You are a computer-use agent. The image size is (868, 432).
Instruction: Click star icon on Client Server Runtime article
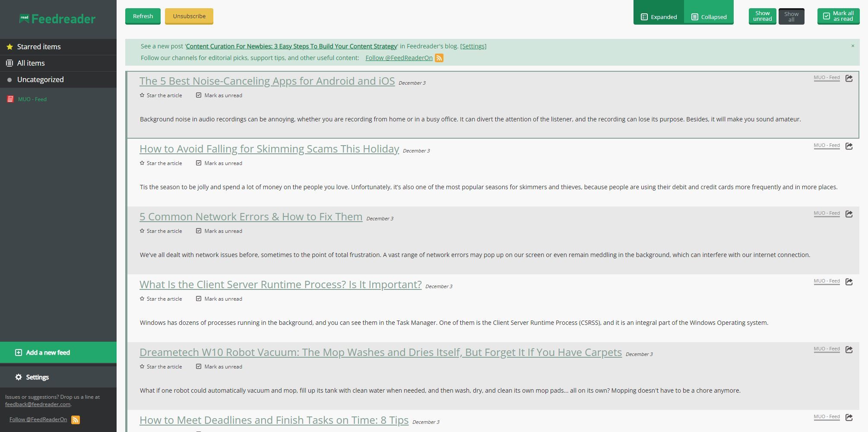click(x=142, y=299)
